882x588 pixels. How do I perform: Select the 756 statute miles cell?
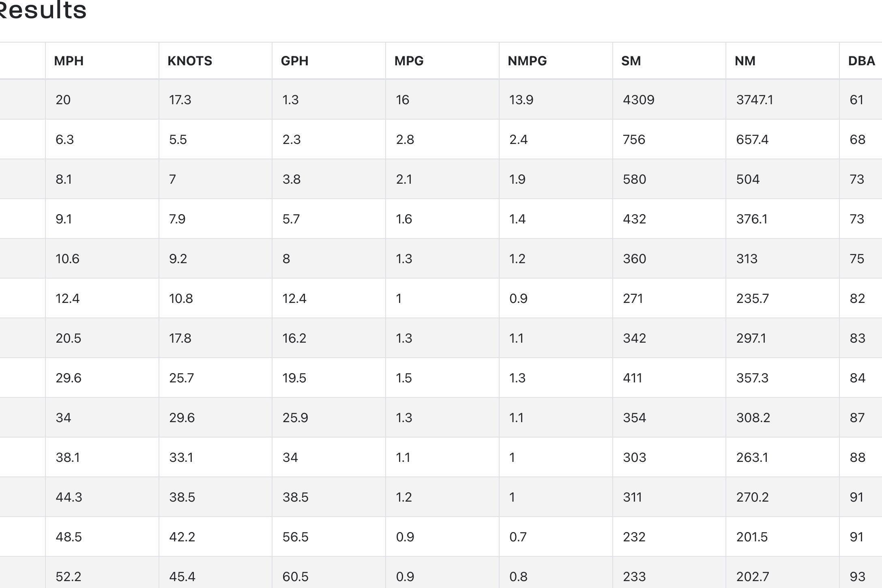point(634,139)
